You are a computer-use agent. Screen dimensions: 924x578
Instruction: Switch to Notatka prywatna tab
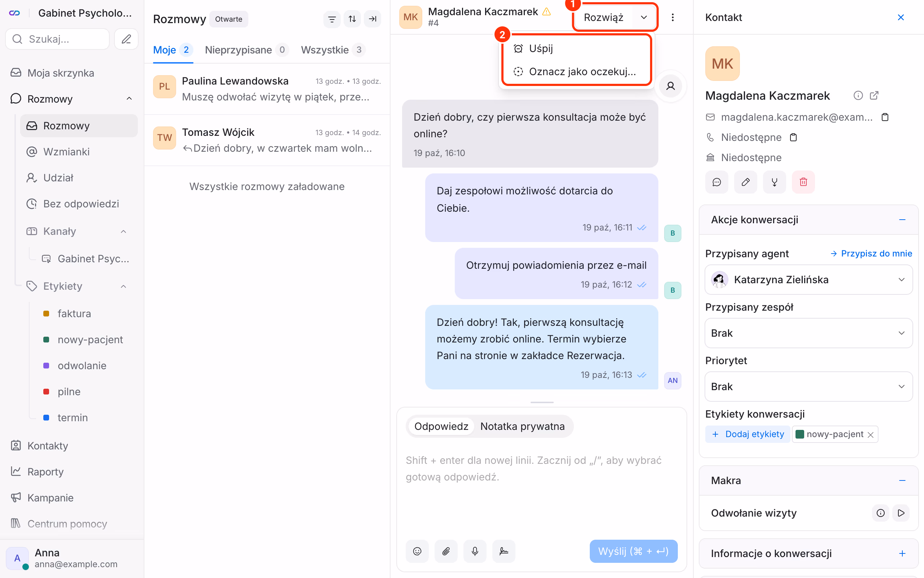522,426
